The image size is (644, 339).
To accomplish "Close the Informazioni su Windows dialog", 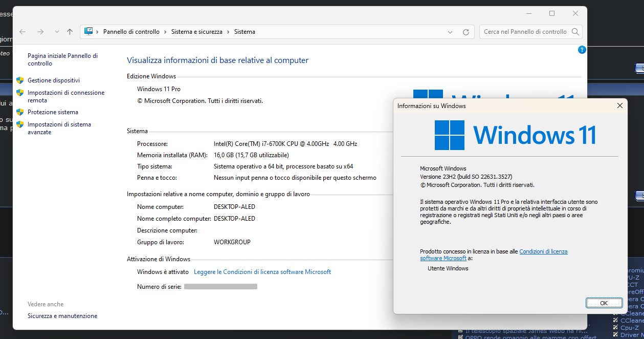I will click(x=620, y=105).
